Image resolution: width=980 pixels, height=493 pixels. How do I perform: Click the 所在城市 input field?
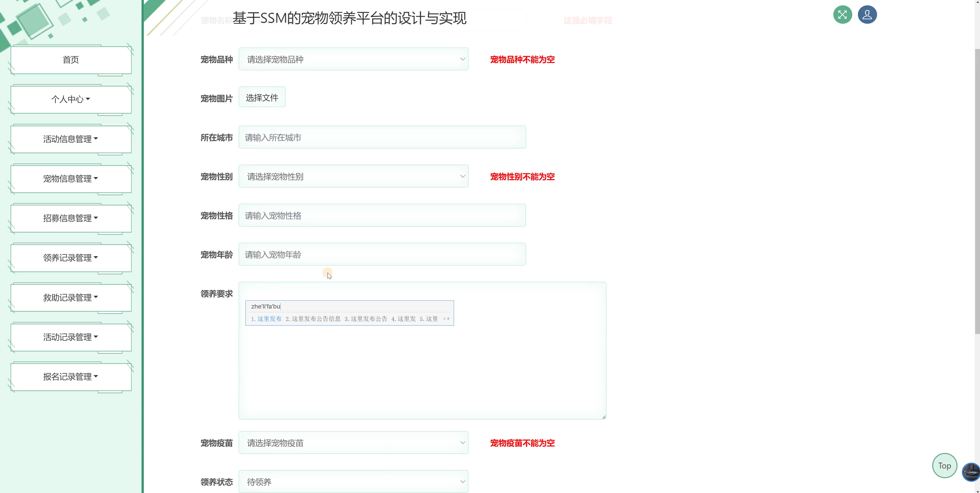pyautogui.click(x=382, y=137)
